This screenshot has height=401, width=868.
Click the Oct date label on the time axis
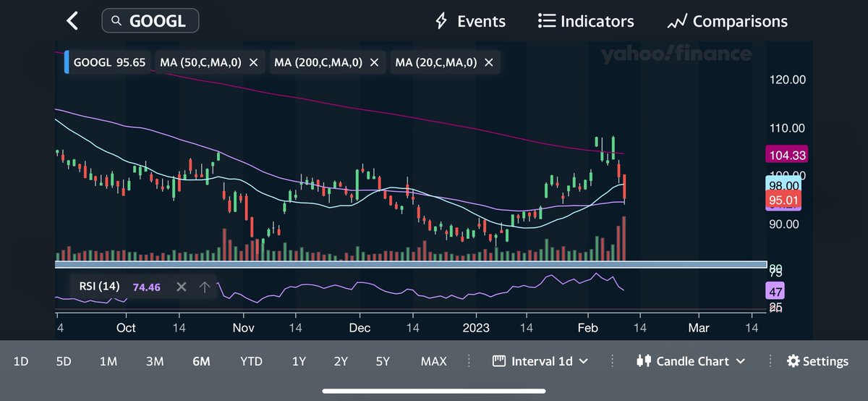(x=126, y=328)
